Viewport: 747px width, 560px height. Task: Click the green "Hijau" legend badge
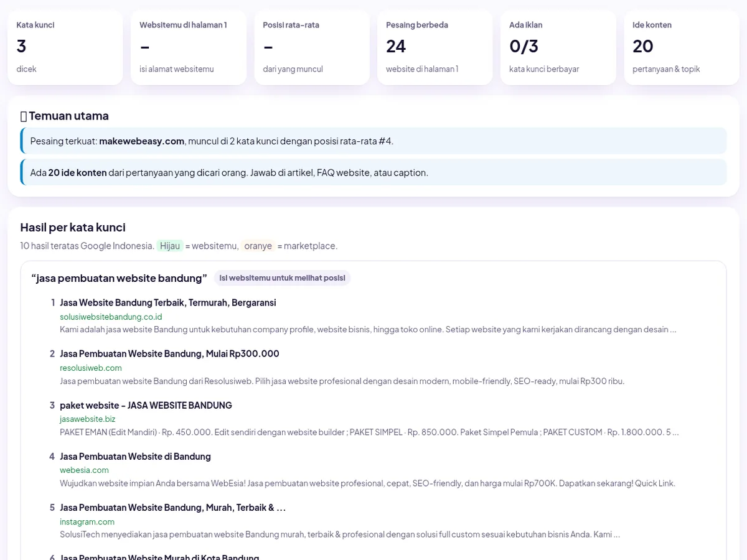point(170,246)
